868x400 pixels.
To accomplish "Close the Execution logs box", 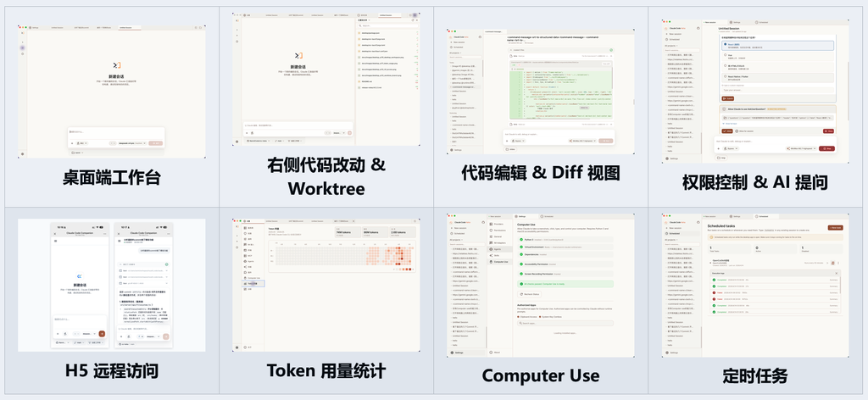I will click(x=836, y=273).
